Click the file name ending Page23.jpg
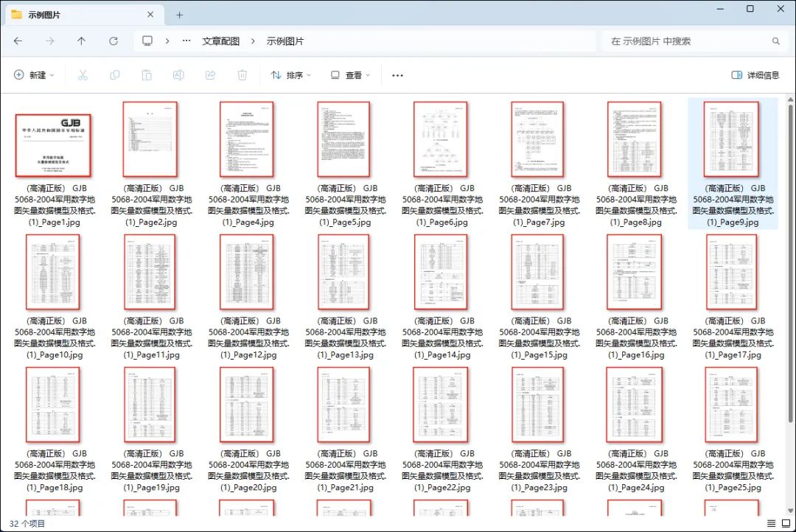 click(540, 471)
